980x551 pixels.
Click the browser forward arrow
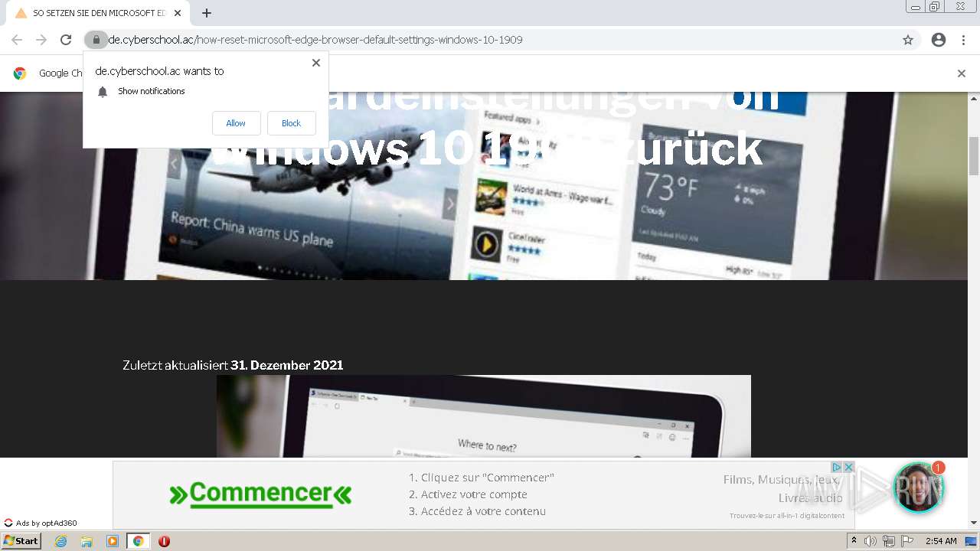pos(41,40)
